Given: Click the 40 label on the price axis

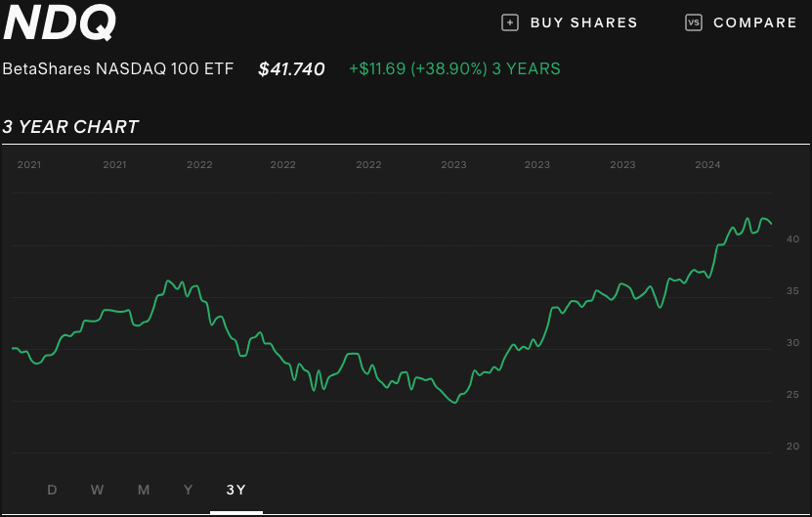Looking at the screenshot, I should pyautogui.click(x=792, y=239).
